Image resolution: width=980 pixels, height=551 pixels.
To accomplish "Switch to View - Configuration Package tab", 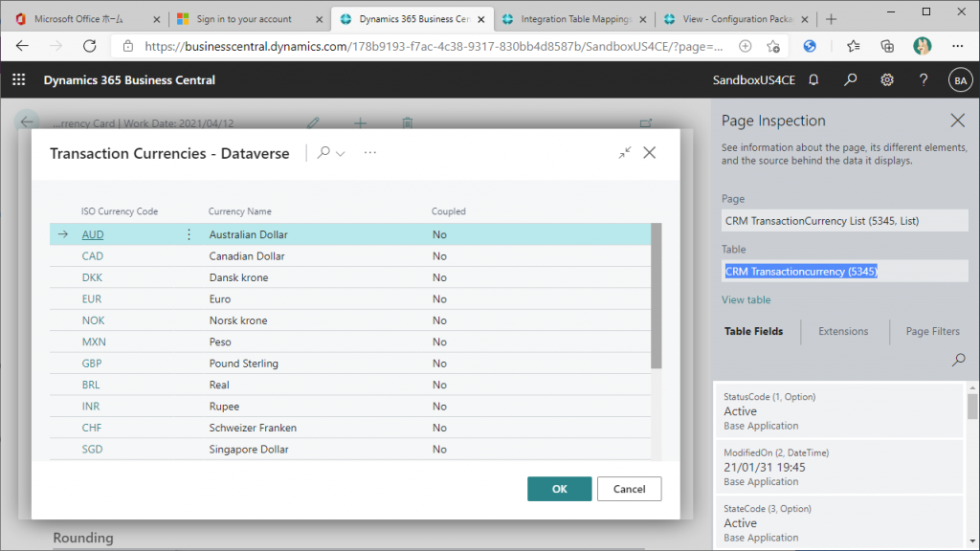I will click(x=736, y=19).
